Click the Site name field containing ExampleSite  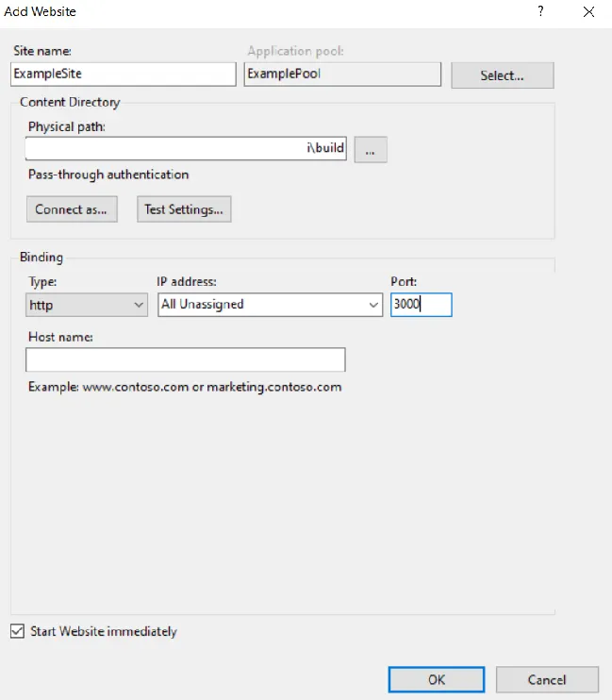[x=123, y=74]
